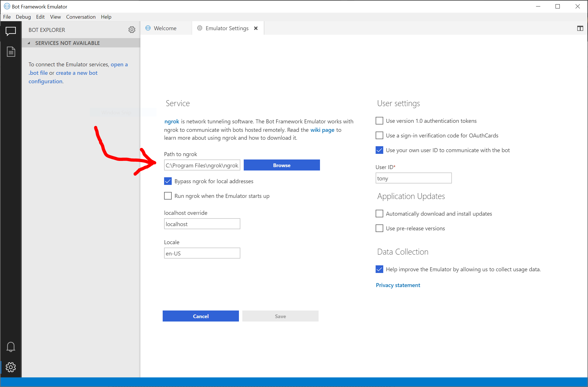
Task: Enable Use version 1.0 authentication tokens
Action: tap(379, 121)
